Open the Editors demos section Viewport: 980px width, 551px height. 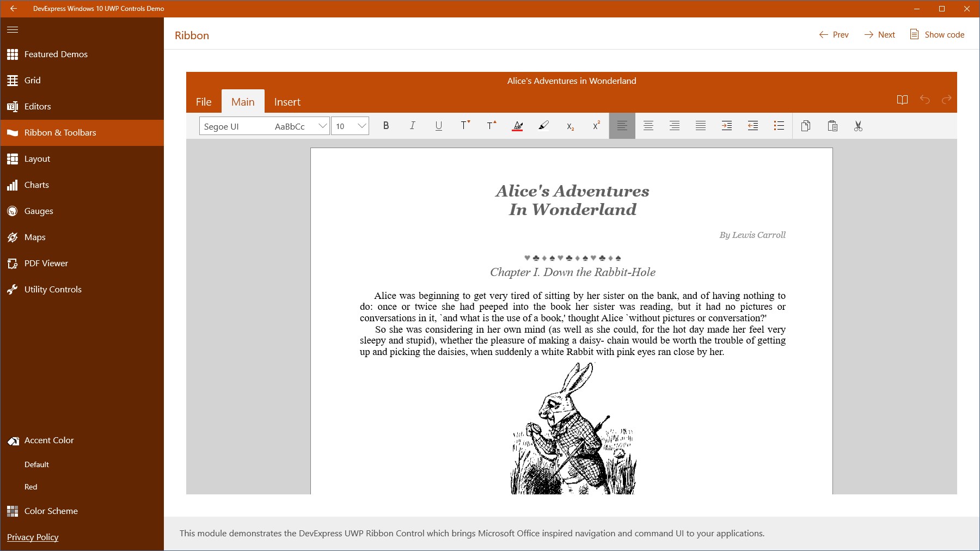[x=82, y=107]
